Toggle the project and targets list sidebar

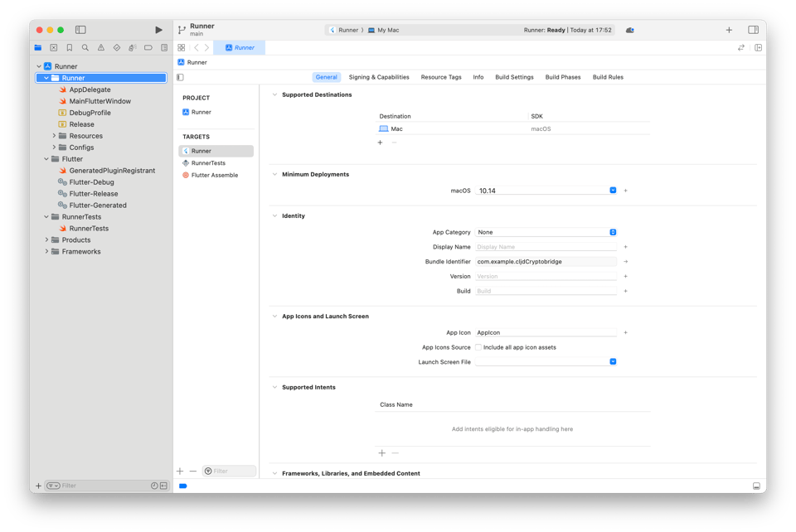[x=180, y=77]
